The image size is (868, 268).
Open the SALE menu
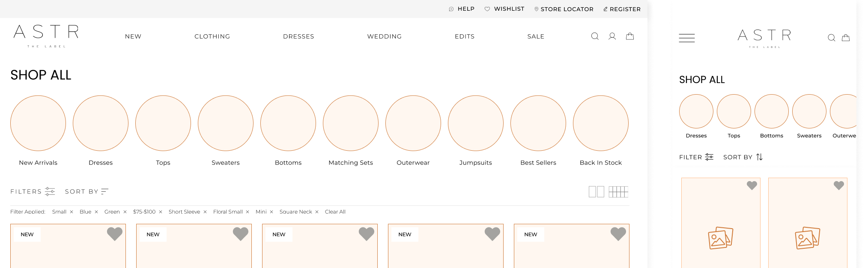click(536, 36)
